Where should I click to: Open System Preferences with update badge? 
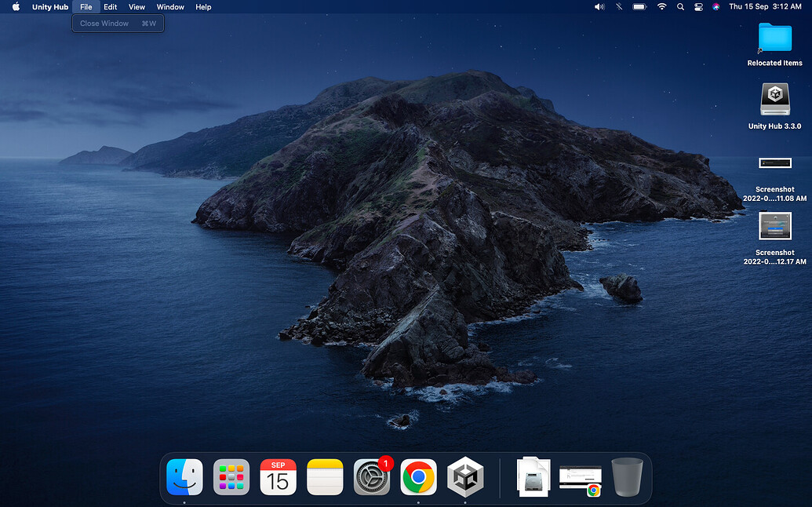pyautogui.click(x=372, y=477)
